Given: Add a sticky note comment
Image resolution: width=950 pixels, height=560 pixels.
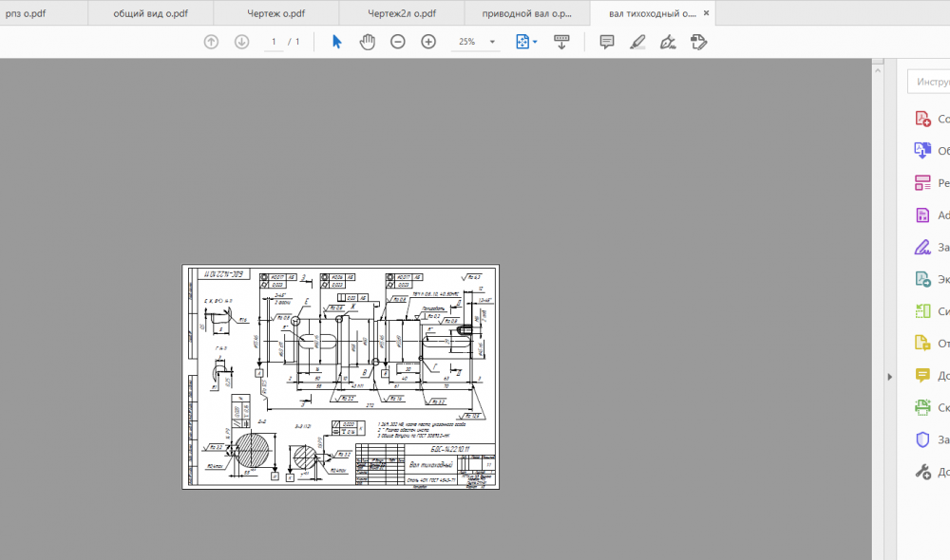Looking at the screenshot, I should click(x=607, y=42).
